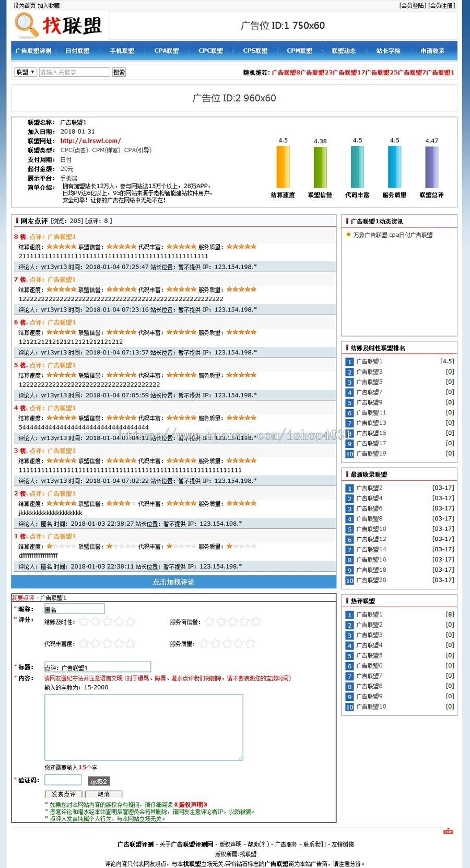Go to 日付联盟 navigation item
The height and width of the screenshot is (868, 470).
click(77, 51)
